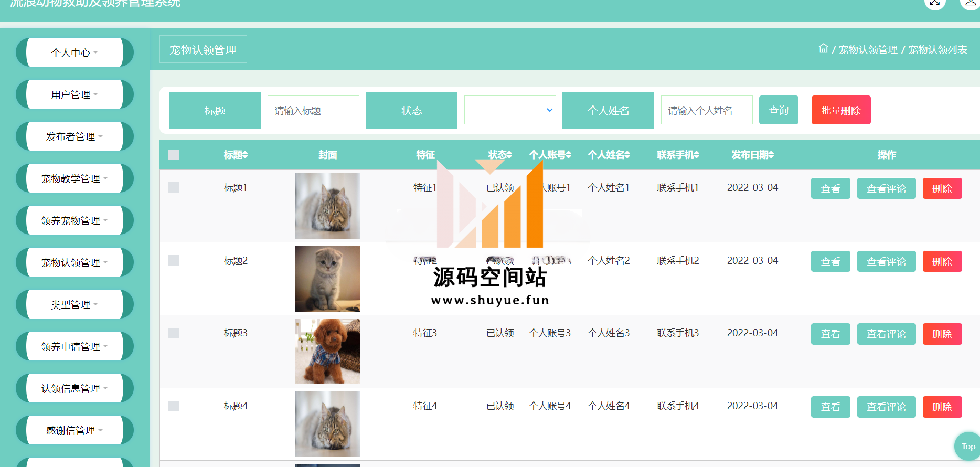The height and width of the screenshot is (467, 980).
Task: Expand the 个人中心 sidebar menu
Action: (x=74, y=52)
